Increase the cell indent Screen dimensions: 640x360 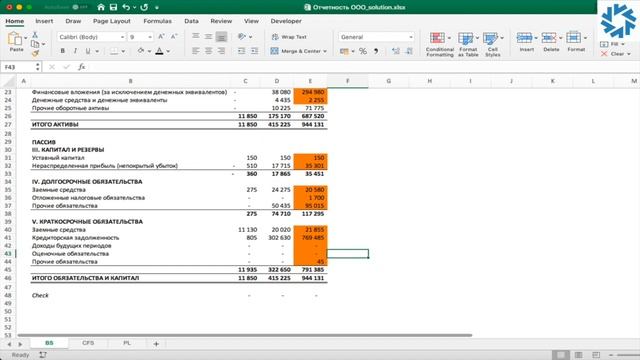pos(254,51)
